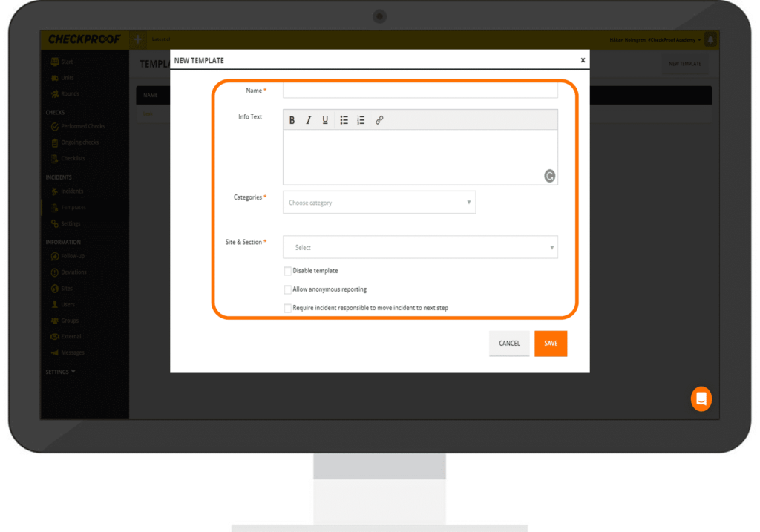Insert a hyperlink using the link icon
Viewport: 760px width, 532px height.
click(379, 120)
